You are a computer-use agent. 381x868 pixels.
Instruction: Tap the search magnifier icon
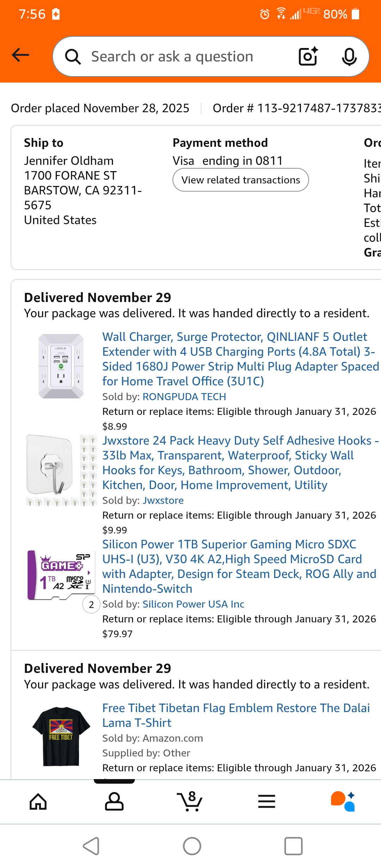(x=73, y=56)
